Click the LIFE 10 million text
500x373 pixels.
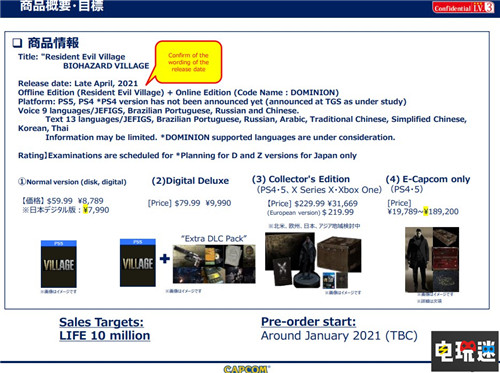105,335
